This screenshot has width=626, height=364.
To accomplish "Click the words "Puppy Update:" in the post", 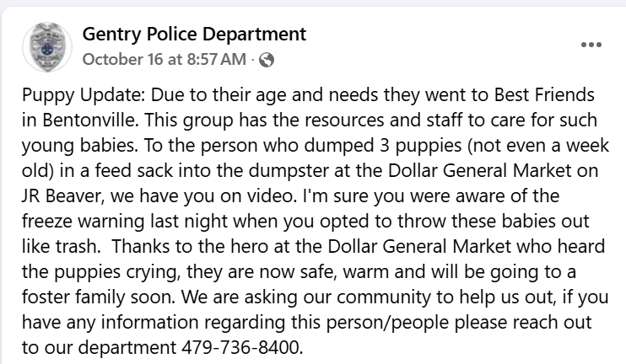I will [84, 95].
